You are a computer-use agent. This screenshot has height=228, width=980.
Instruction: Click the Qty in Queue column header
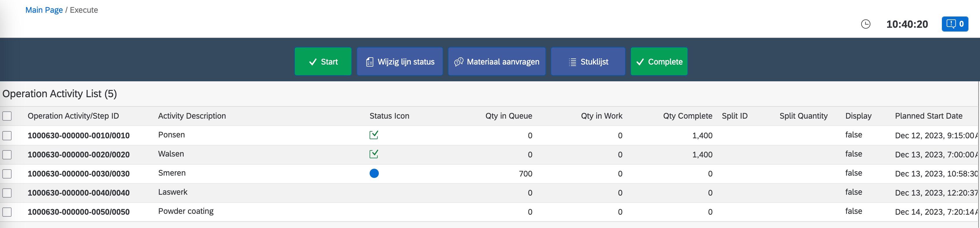508,116
